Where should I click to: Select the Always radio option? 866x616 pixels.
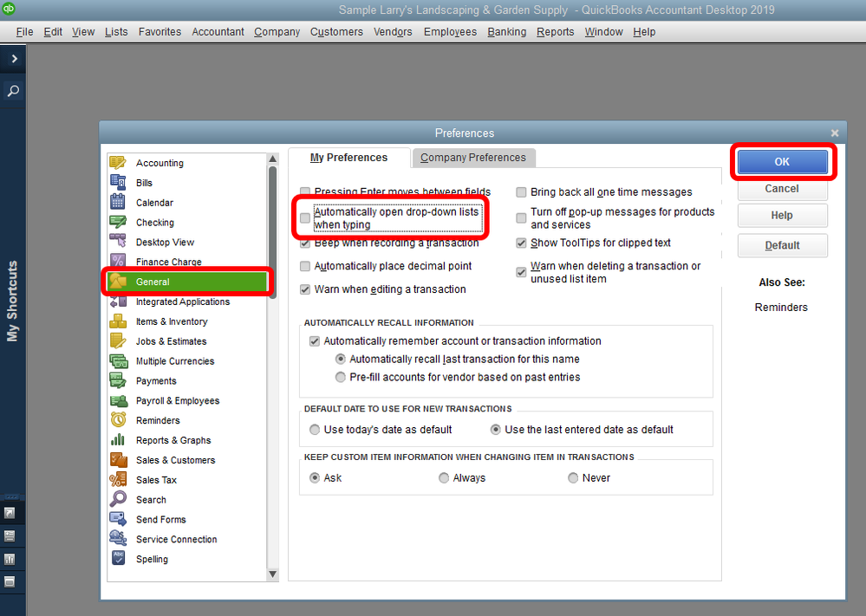(444, 477)
